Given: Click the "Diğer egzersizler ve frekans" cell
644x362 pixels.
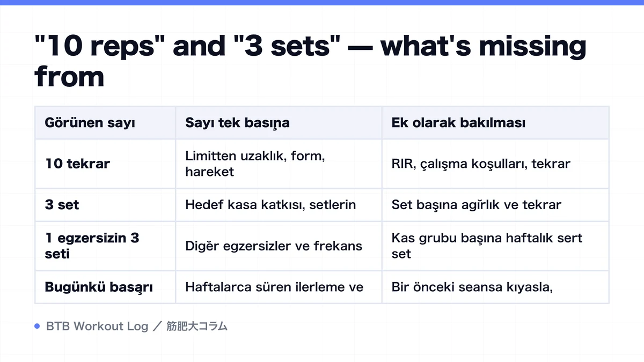Looking at the screenshot, I should pos(279,246).
